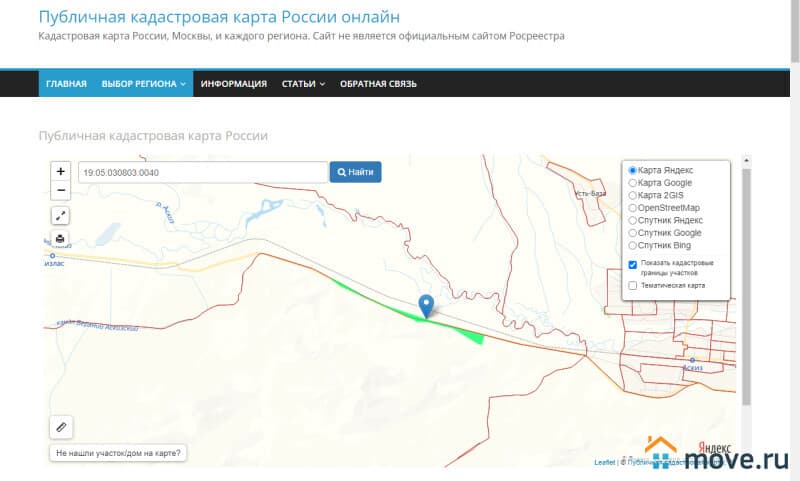Click scroll-up arrow of map scrollbar
800x481 pixels.
[x=746, y=161]
